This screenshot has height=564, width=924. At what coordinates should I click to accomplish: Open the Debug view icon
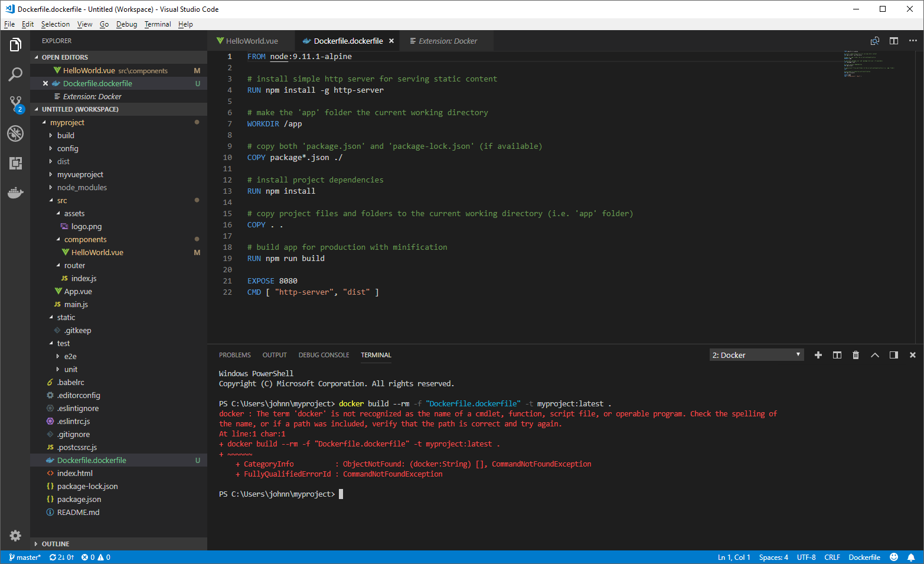[15, 133]
